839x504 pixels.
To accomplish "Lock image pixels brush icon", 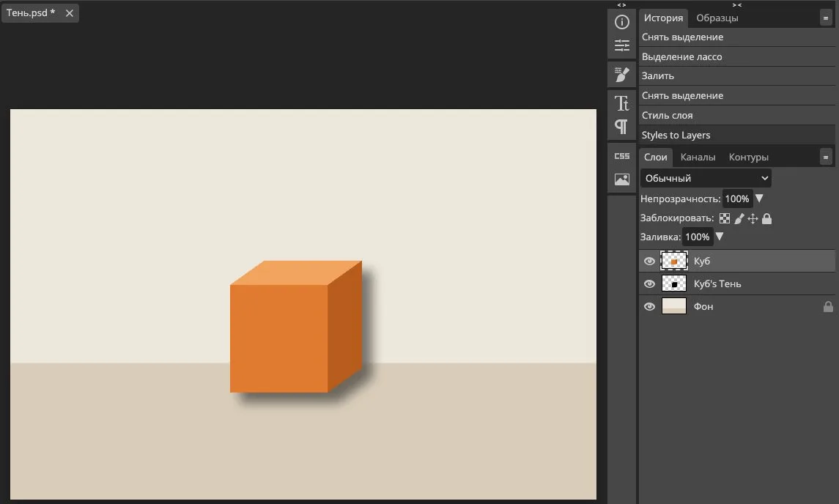I will pos(739,218).
